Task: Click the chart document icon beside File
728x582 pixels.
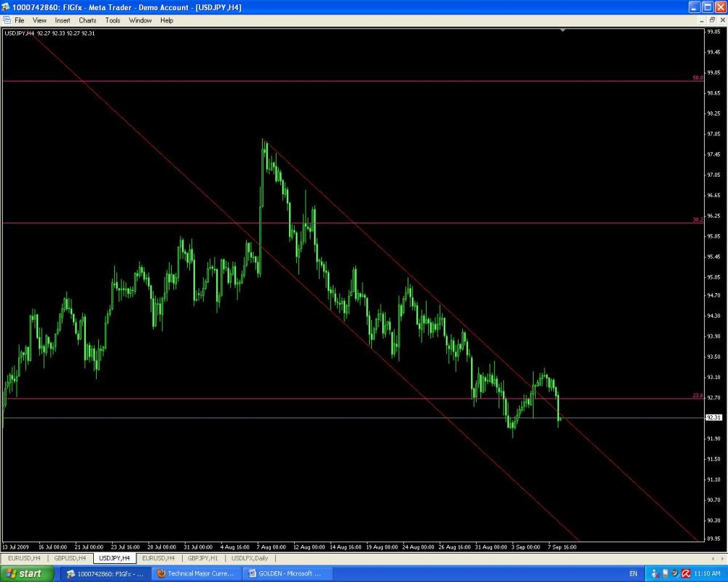Action: [7, 20]
